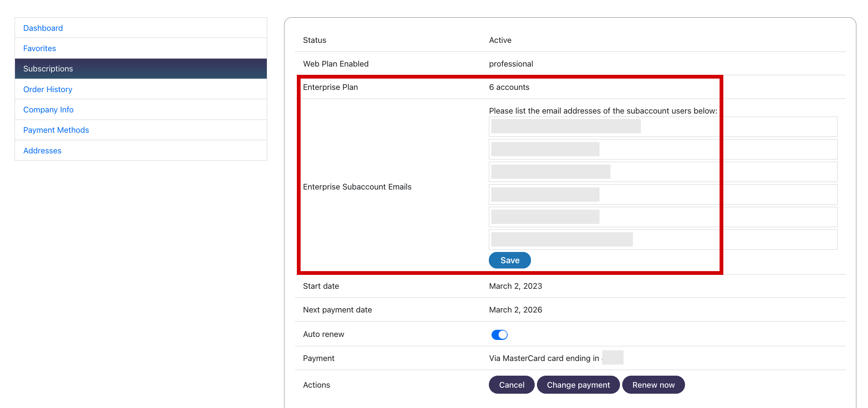Go to Addresses page
868x408 pixels.
(42, 151)
